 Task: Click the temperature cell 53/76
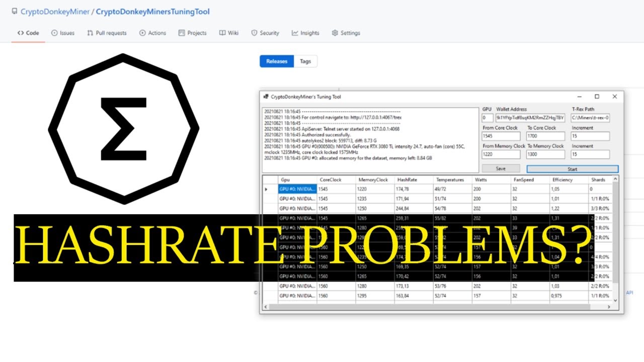(452, 286)
